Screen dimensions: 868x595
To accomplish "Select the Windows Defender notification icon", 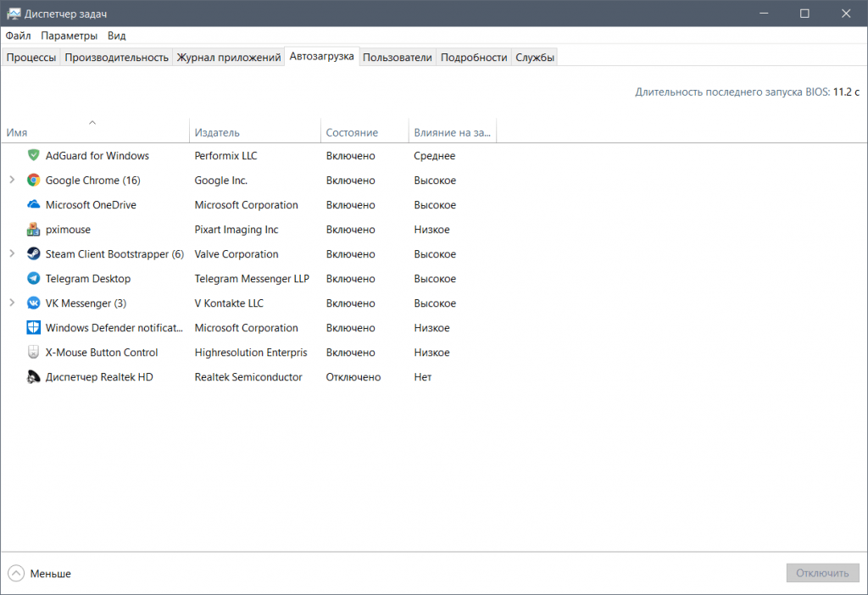I will tap(34, 328).
